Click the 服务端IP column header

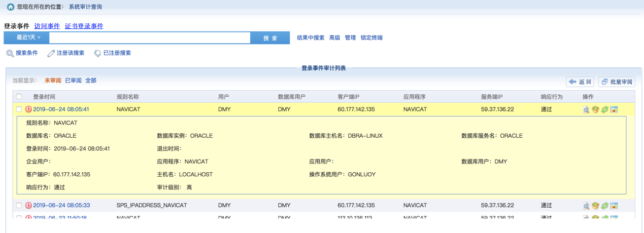[492, 97]
